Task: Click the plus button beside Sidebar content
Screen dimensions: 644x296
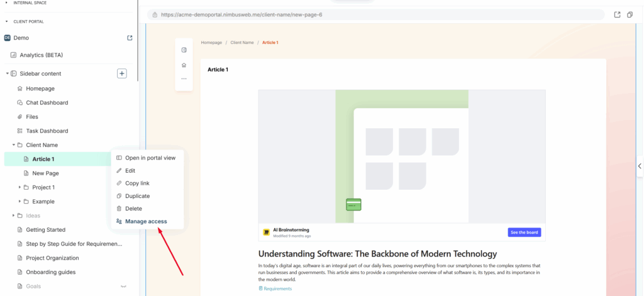Action: [122, 74]
